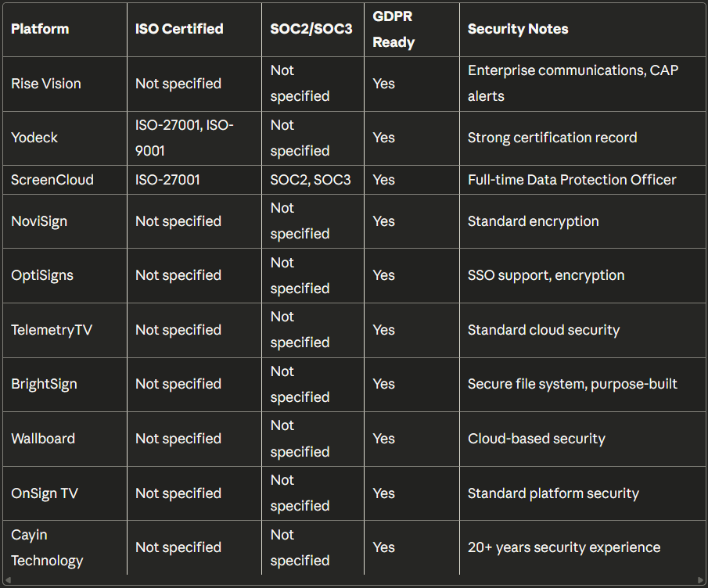Click the GDPR Ready column header
The width and height of the screenshot is (708, 588).
point(394,29)
